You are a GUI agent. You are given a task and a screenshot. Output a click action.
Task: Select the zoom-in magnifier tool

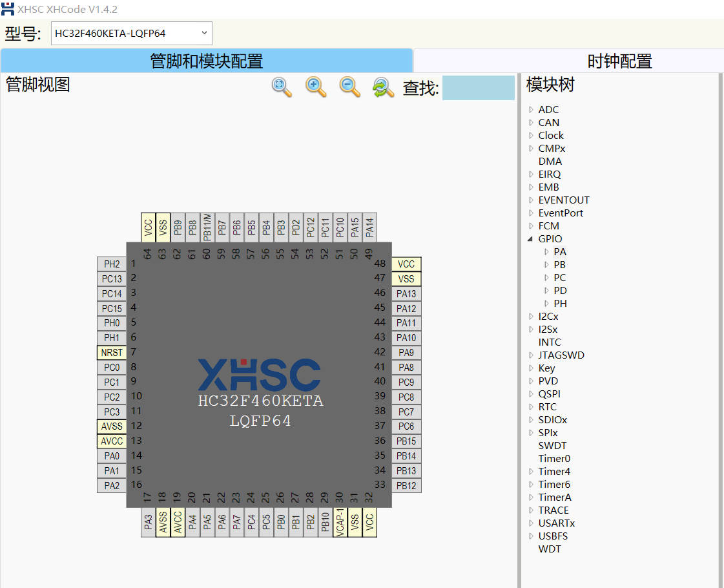pos(315,88)
